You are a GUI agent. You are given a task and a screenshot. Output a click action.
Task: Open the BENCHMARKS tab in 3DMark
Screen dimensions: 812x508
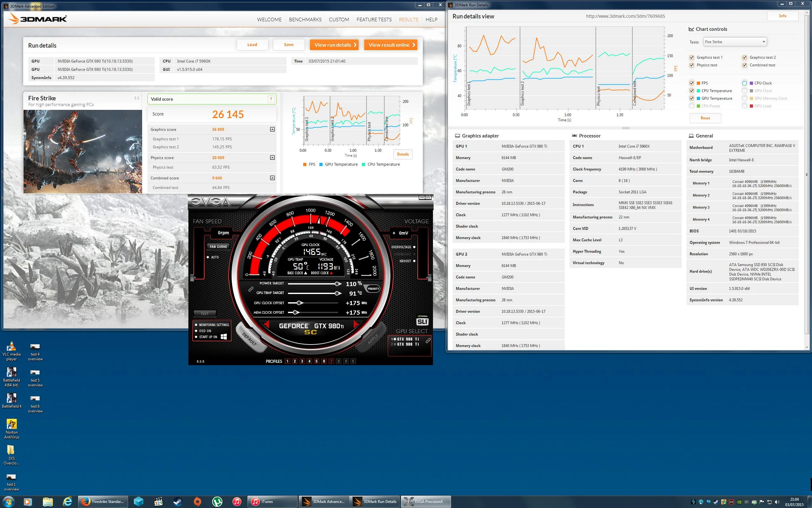click(x=305, y=19)
